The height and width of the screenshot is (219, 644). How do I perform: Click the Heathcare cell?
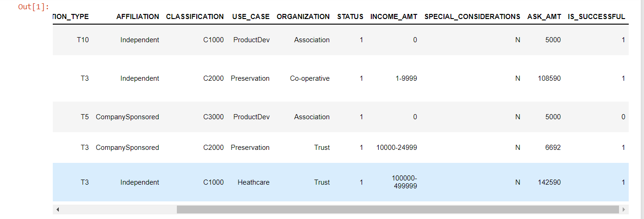(254, 182)
